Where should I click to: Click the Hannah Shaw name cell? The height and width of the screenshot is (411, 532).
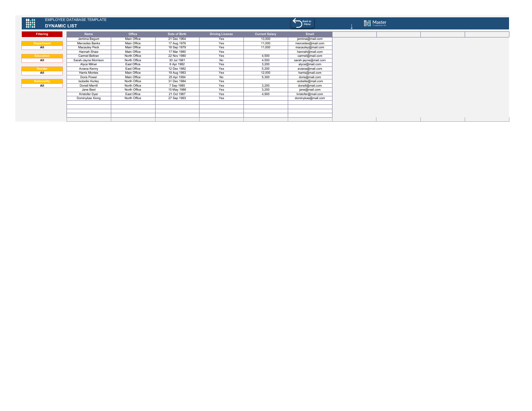pyautogui.click(x=89, y=52)
